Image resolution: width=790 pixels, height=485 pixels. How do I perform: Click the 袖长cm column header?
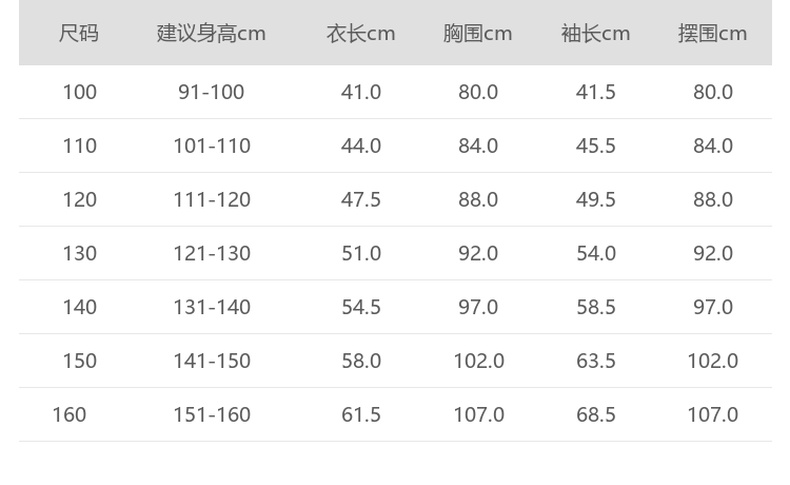(596, 33)
